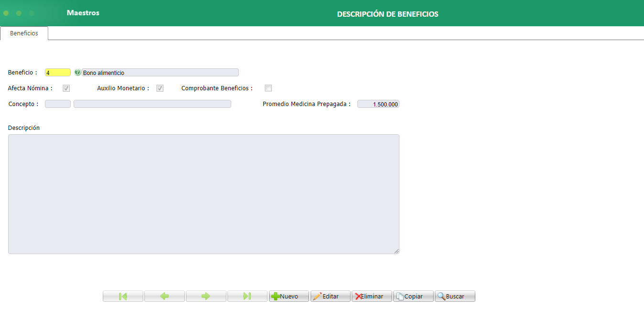Toggle the Auxilio Monetario checkbox
644x309 pixels.
tap(160, 88)
